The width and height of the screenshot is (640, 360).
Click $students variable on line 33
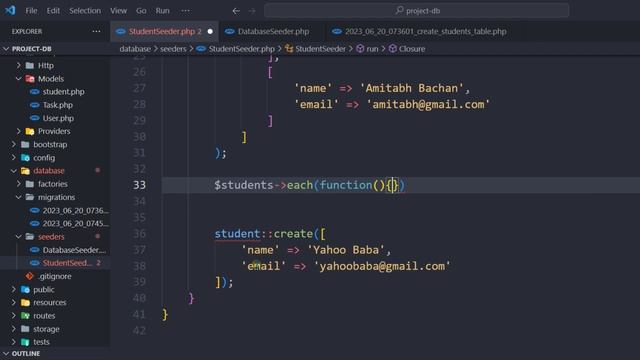(x=244, y=185)
